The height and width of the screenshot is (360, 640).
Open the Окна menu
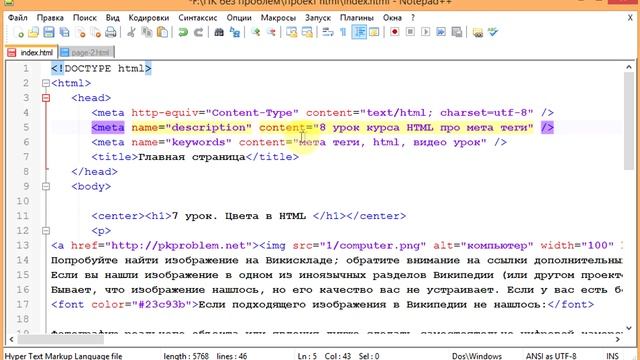click(x=392, y=18)
